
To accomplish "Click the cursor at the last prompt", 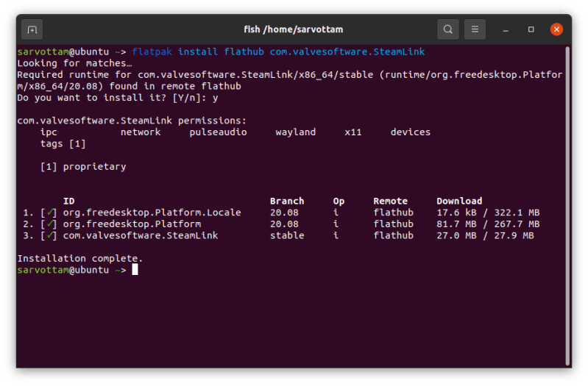I will (135, 270).
